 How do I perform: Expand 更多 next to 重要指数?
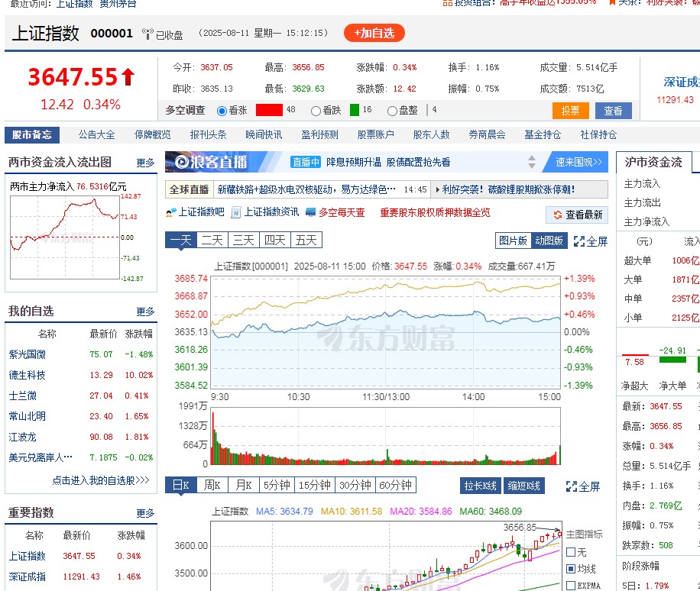(145, 512)
